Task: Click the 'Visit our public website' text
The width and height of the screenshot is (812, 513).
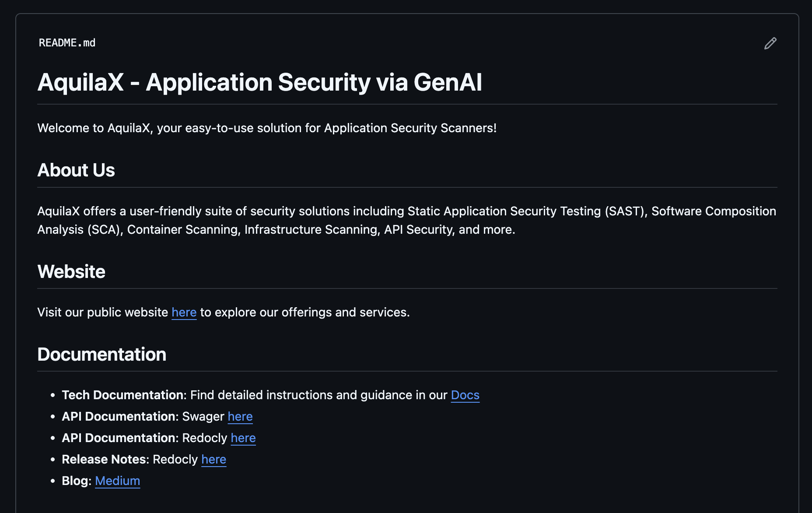Action: [x=102, y=313]
